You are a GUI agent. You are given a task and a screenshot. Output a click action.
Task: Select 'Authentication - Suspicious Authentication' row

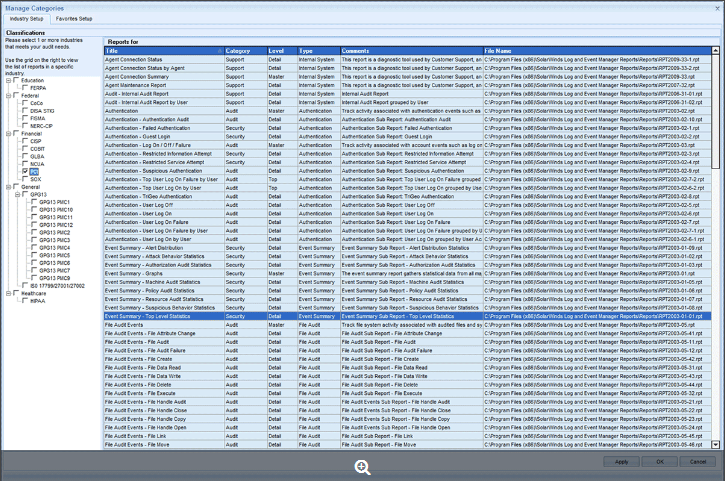[407, 171]
